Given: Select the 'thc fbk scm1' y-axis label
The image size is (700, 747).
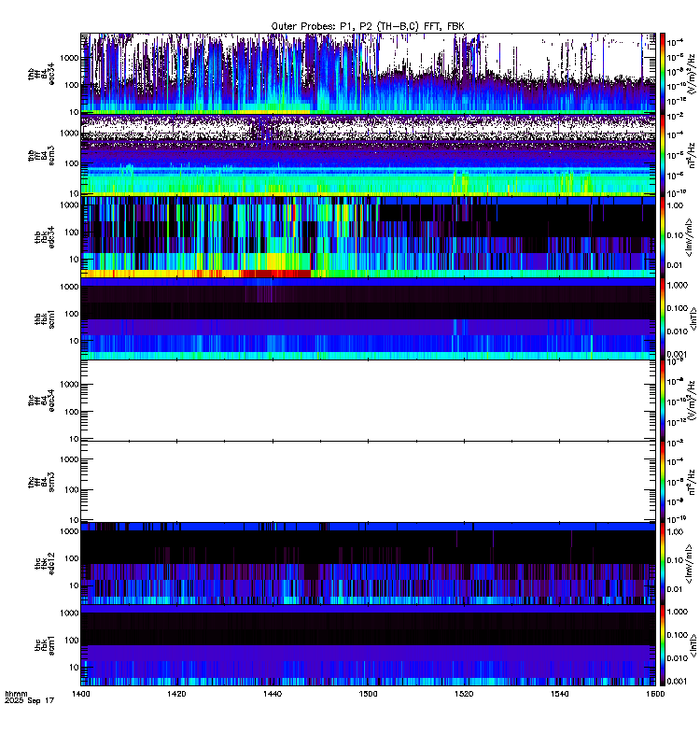Looking at the screenshot, I should coord(44,645).
